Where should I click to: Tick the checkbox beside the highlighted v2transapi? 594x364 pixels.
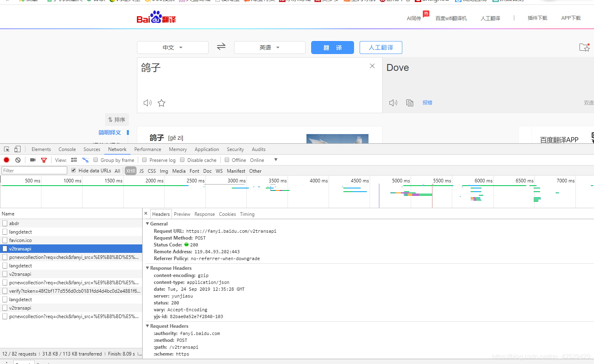(5, 248)
